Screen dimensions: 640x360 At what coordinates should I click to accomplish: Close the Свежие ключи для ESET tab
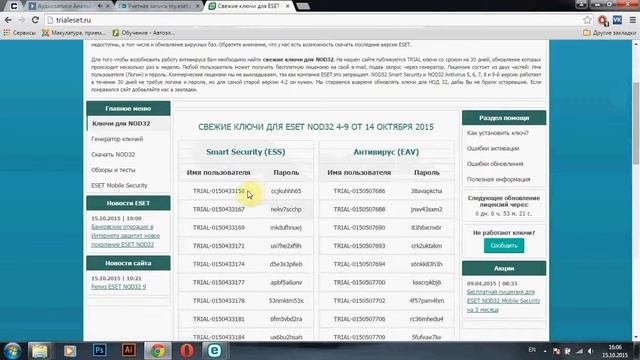click(x=288, y=6)
